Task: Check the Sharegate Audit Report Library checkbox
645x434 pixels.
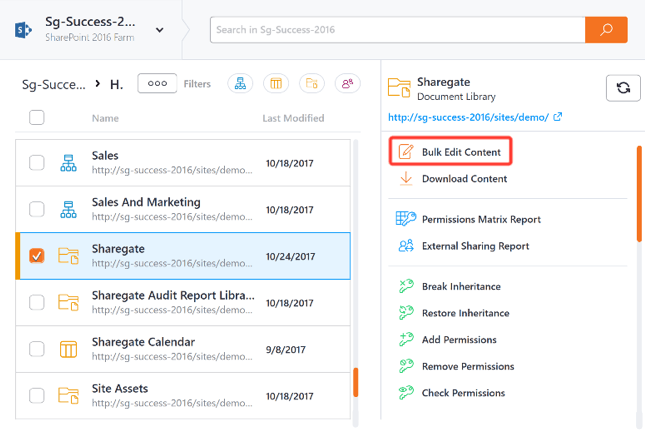Action: click(x=37, y=302)
